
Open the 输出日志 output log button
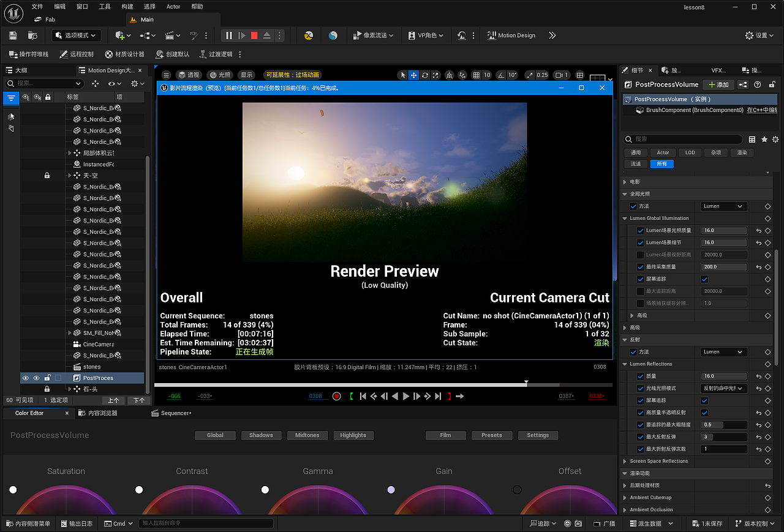(77, 523)
